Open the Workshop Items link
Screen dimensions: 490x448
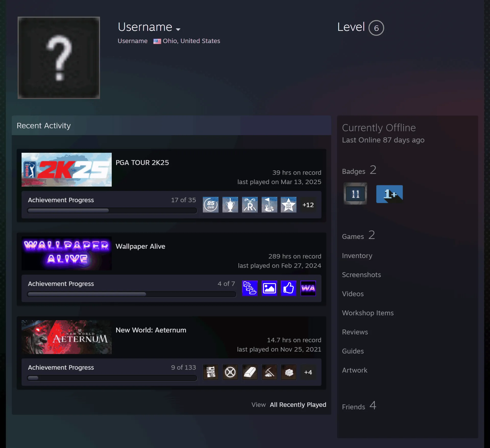(368, 313)
